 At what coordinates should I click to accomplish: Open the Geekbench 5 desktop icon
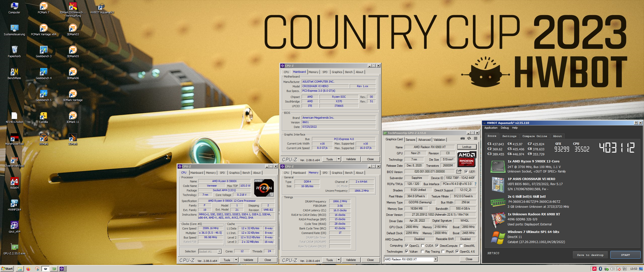coord(44,95)
